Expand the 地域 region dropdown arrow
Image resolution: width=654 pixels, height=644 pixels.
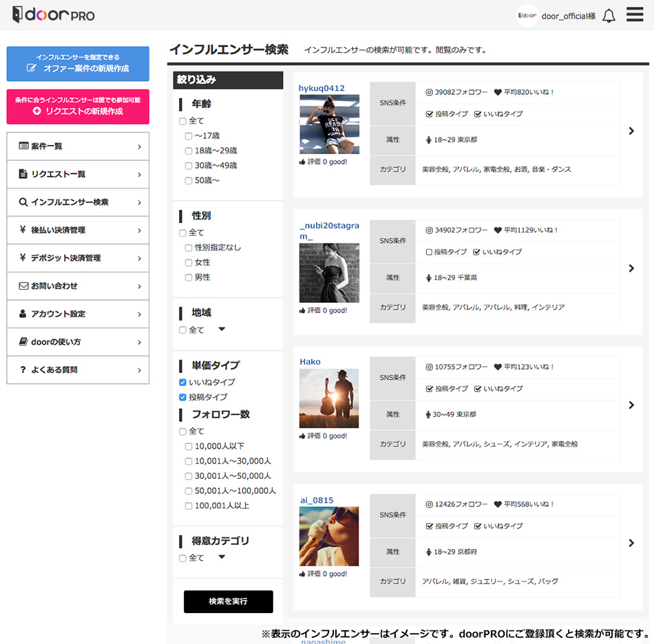click(x=222, y=330)
